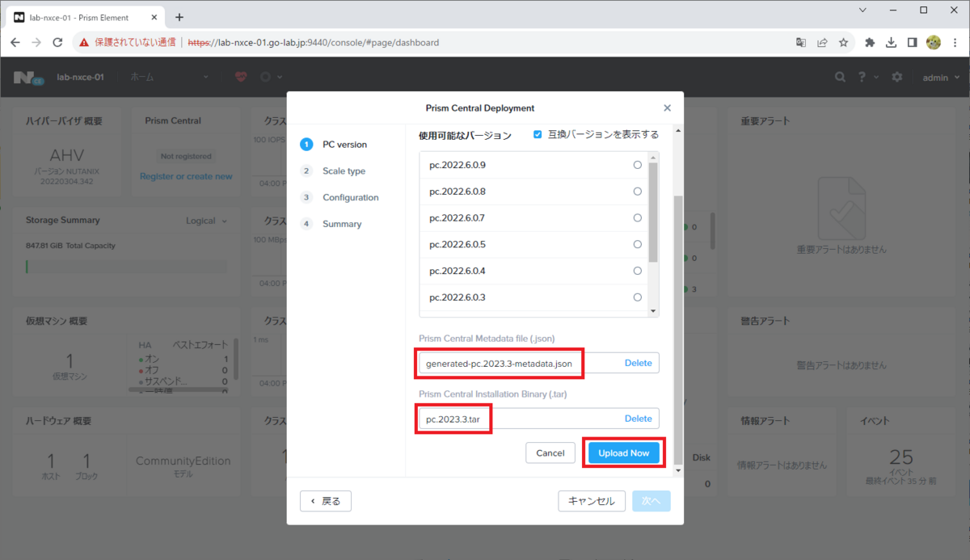Open the Chrome profile avatar
Viewport: 970px width, 560px height.
[x=934, y=42]
